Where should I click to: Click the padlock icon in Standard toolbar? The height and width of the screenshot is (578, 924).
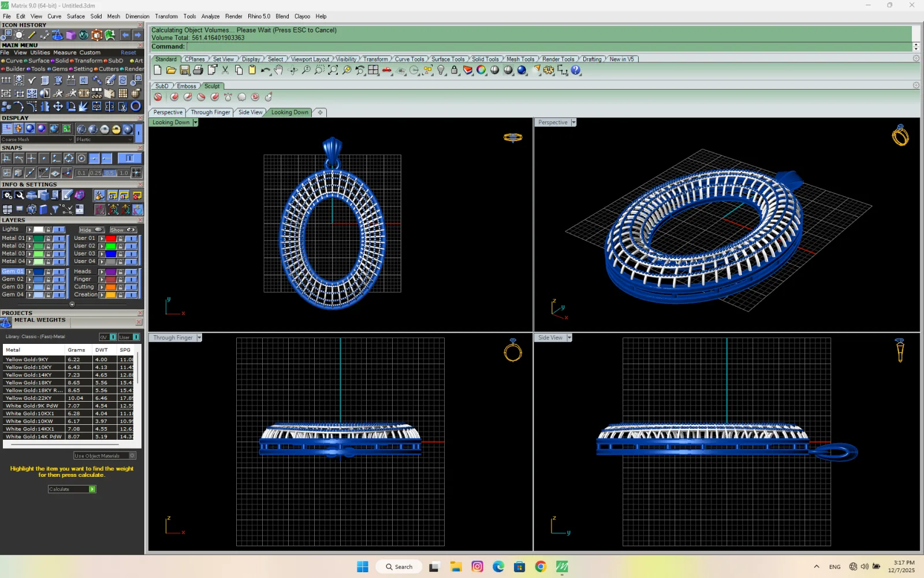pos(454,70)
